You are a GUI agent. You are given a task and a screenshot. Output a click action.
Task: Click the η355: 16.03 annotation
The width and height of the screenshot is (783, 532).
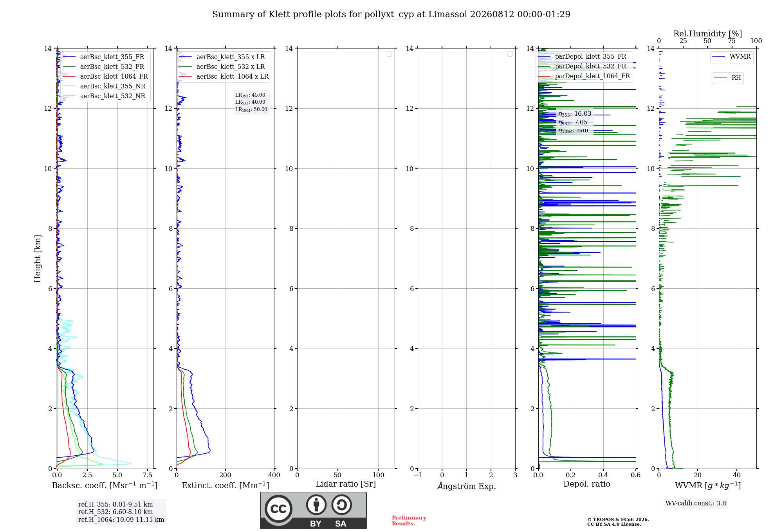575,114
